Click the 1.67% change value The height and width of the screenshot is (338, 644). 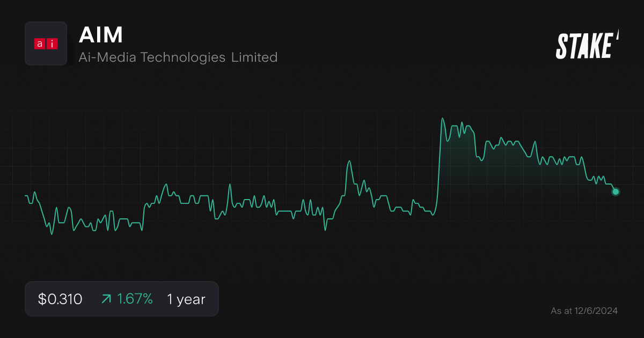click(135, 299)
